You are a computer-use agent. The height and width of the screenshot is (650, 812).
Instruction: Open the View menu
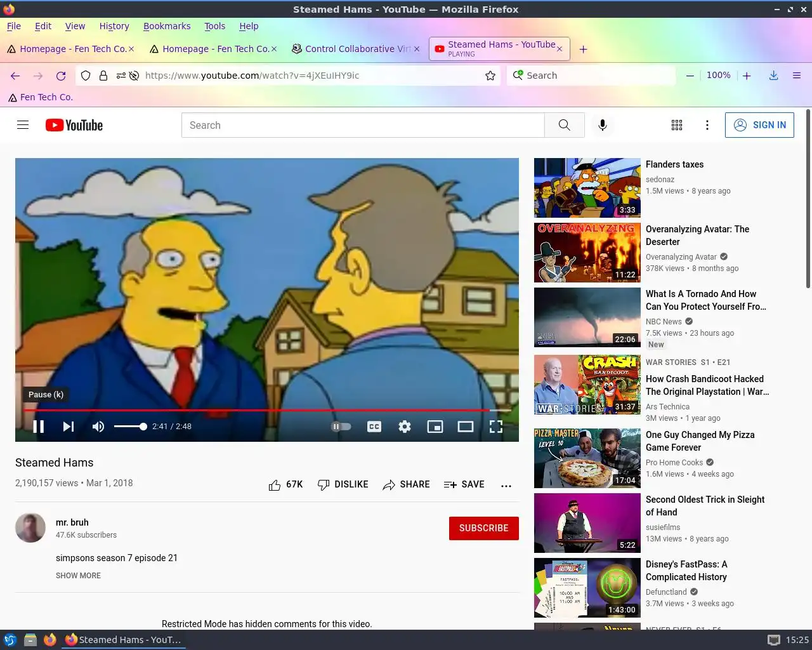pos(75,26)
